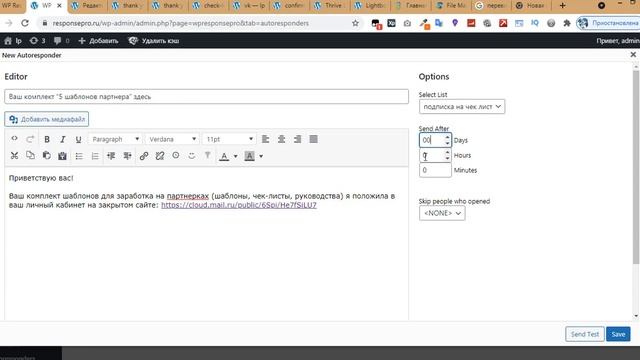The height and width of the screenshot is (360, 640).
Task: Close the New Autoresponder dialog
Action: [x=633, y=55]
